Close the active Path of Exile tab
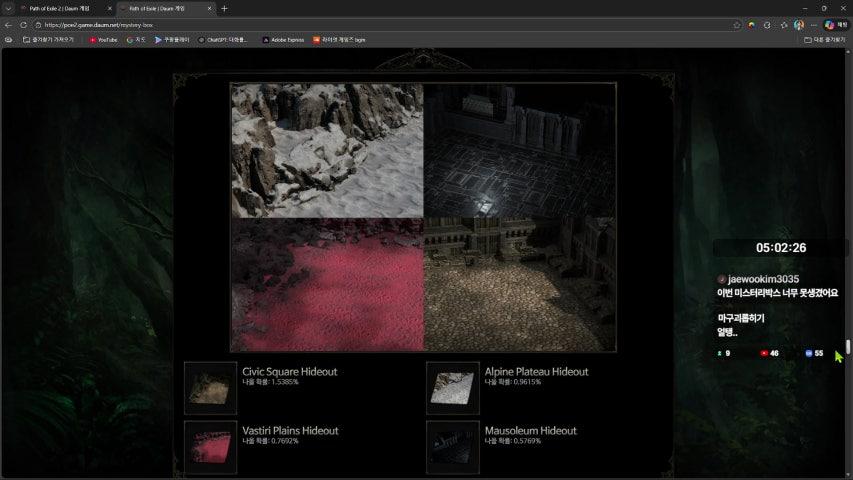Image resolution: width=853 pixels, height=480 pixels. tap(209, 9)
